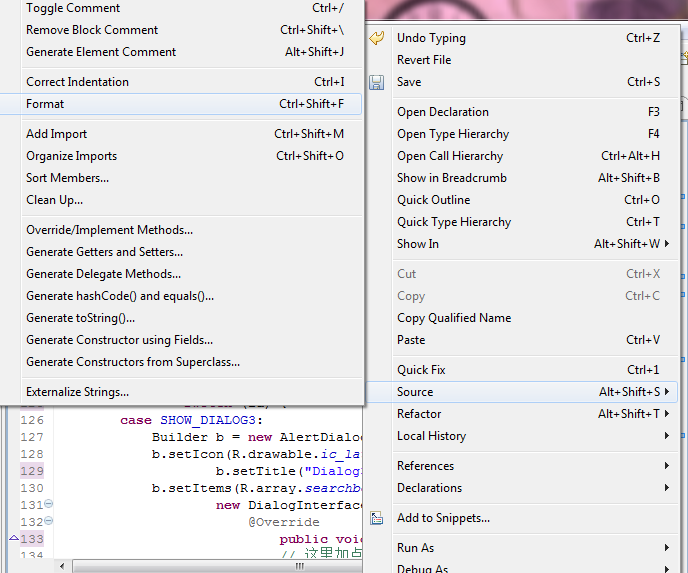Viewport: 688px width, 573px height.
Task: Click the Undo Typing arrow icon
Action: [x=376, y=38]
